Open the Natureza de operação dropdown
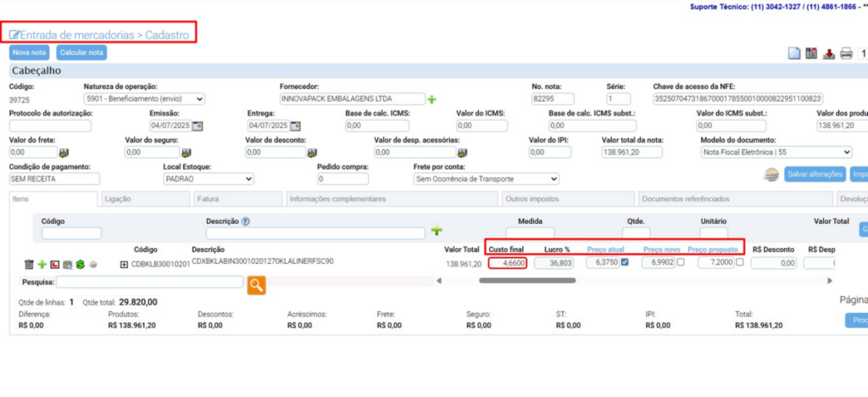Image resolution: width=868 pixels, height=397 pixels. 144,99
